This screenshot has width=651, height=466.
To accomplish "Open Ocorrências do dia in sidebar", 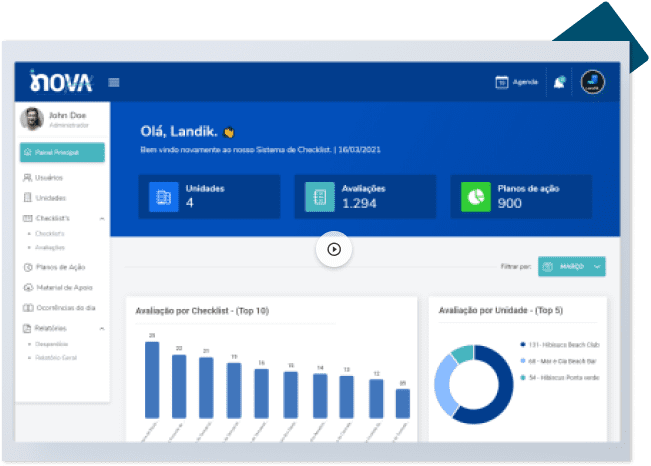I will click(64, 307).
